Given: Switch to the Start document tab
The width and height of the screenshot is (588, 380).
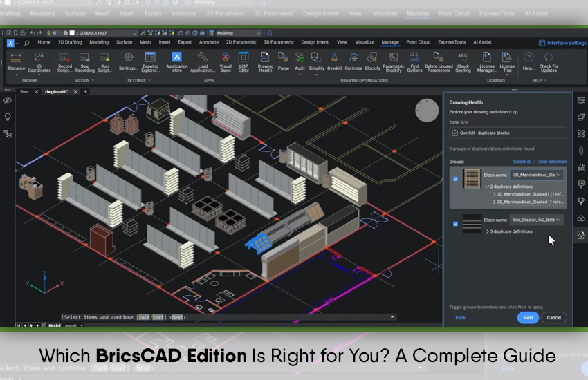Looking at the screenshot, I should [x=24, y=91].
